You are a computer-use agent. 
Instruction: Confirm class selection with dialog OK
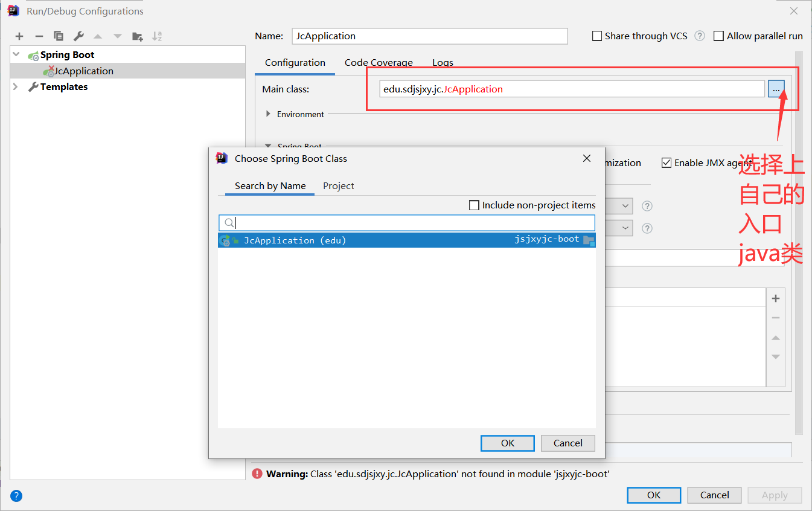click(508, 443)
